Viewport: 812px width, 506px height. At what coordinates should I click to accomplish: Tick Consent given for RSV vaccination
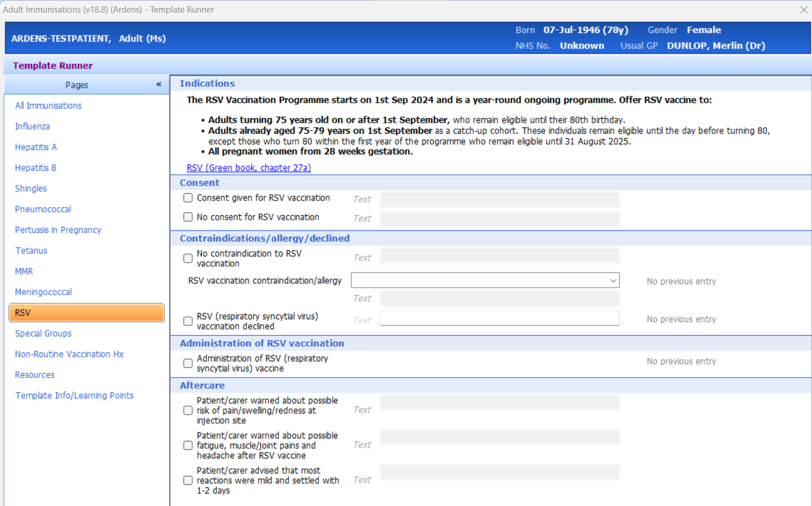point(188,198)
